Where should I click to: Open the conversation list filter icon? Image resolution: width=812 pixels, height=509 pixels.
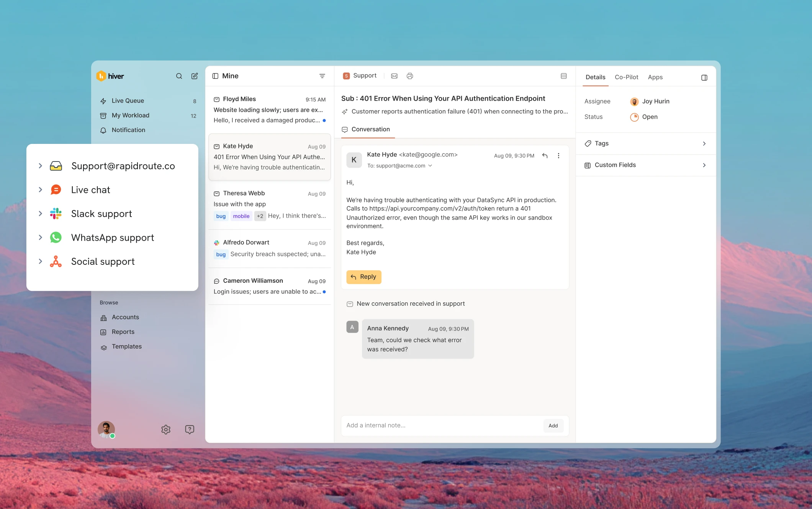click(x=322, y=76)
